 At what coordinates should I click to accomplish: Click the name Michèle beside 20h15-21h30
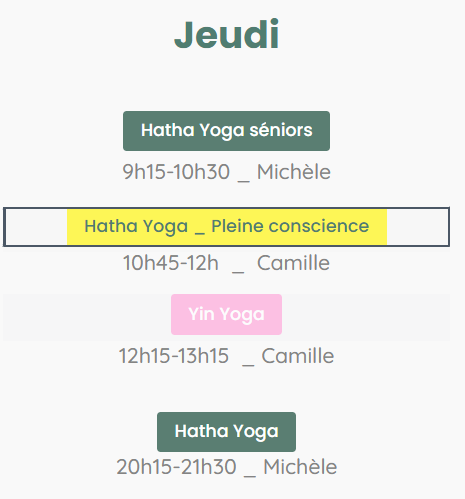300,467
